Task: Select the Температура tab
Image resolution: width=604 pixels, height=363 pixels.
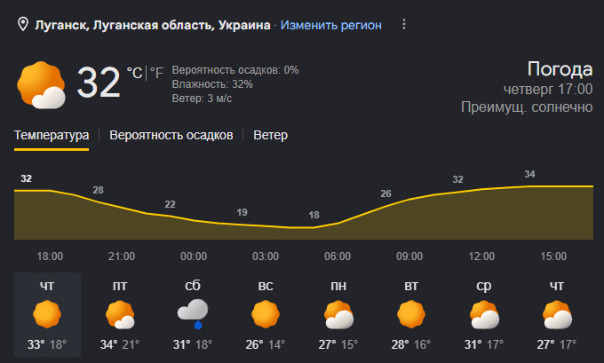Action: 52,135
